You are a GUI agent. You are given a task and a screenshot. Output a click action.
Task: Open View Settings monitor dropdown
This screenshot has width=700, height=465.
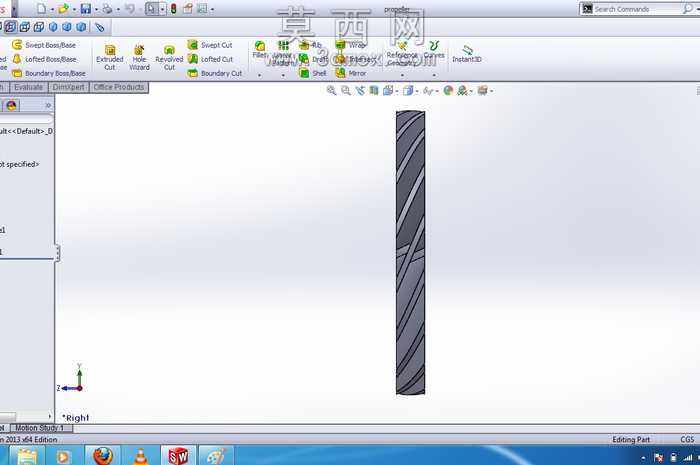tap(484, 91)
